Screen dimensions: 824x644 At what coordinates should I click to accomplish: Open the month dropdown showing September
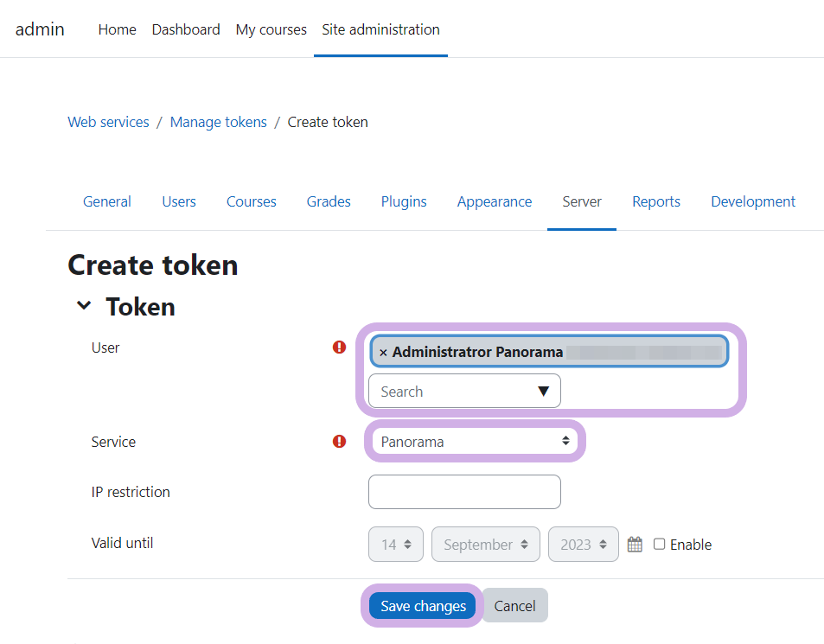coord(485,545)
